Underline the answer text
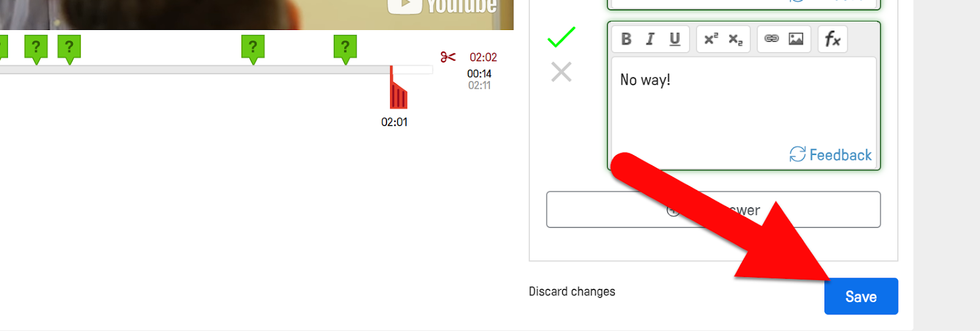The image size is (980, 331). click(x=674, y=39)
